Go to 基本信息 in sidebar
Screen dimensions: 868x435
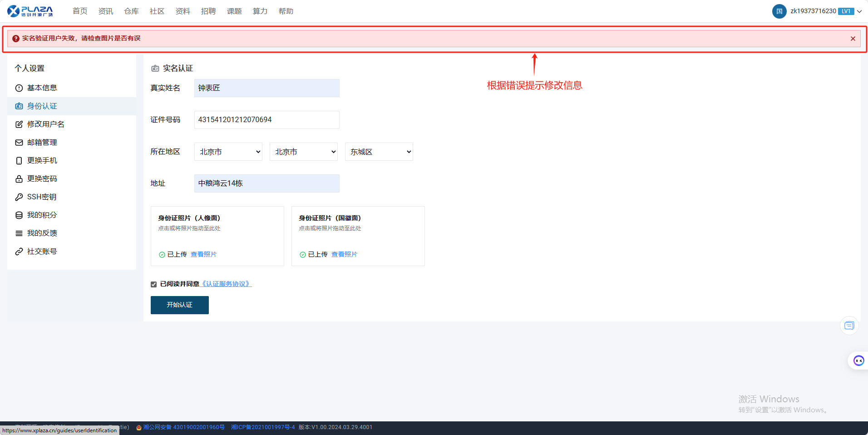pyautogui.click(x=42, y=88)
